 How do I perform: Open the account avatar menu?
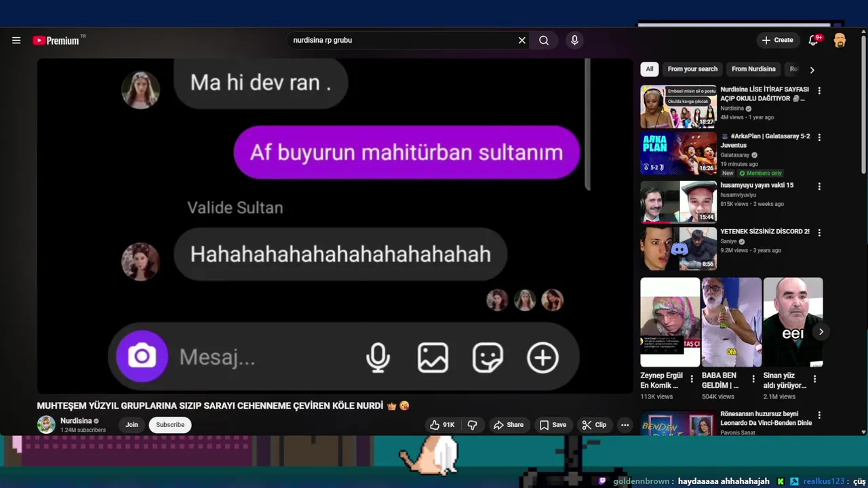[840, 41]
